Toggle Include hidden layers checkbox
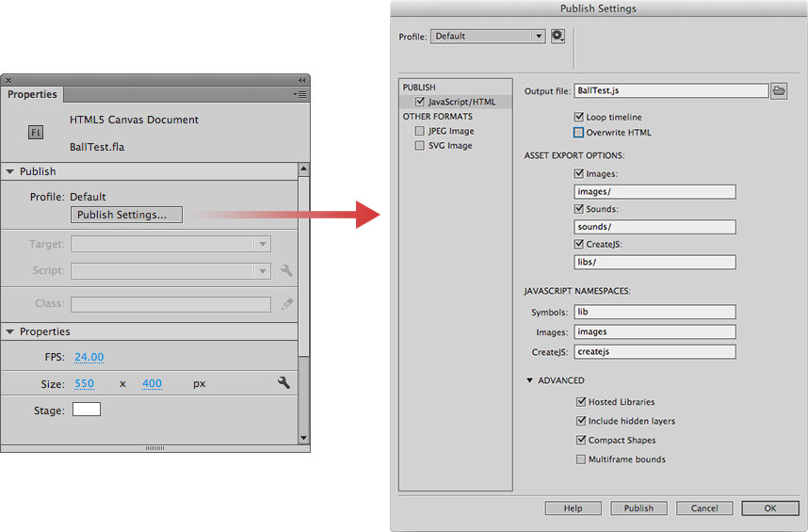 [581, 421]
